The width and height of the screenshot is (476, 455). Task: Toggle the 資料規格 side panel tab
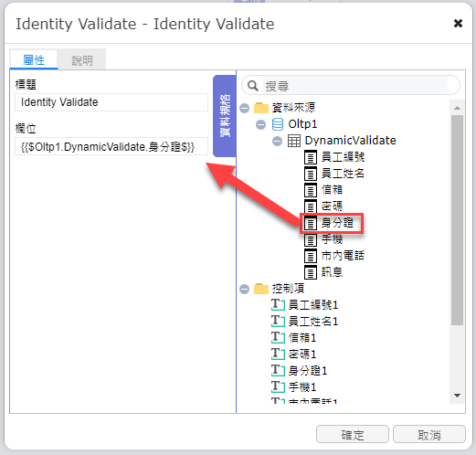pyautogui.click(x=225, y=116)
